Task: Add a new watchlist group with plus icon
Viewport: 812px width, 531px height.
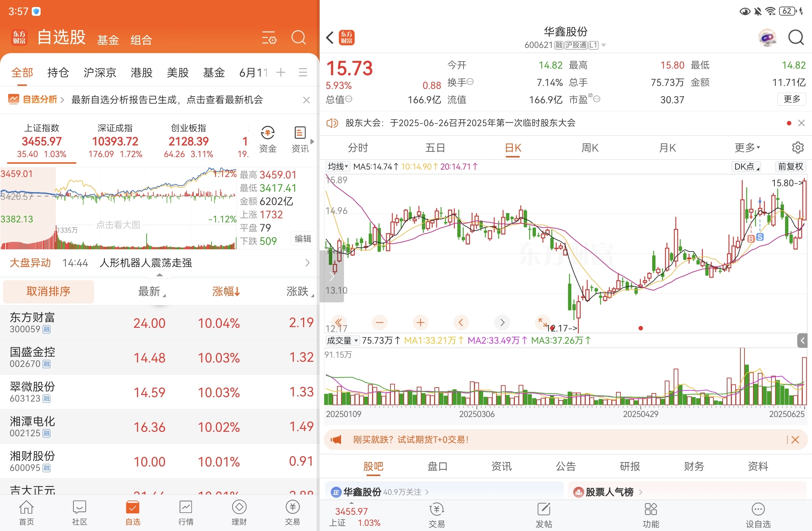Action: coord(281,72)
